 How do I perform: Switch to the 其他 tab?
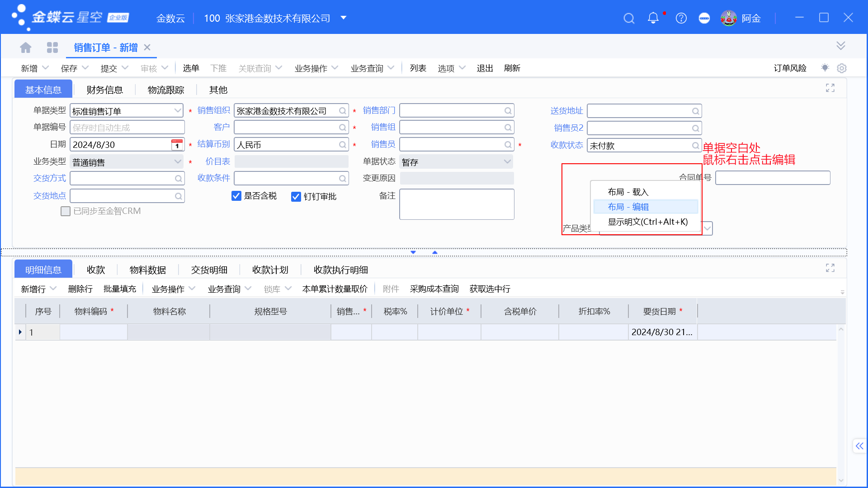pos(218,90)
